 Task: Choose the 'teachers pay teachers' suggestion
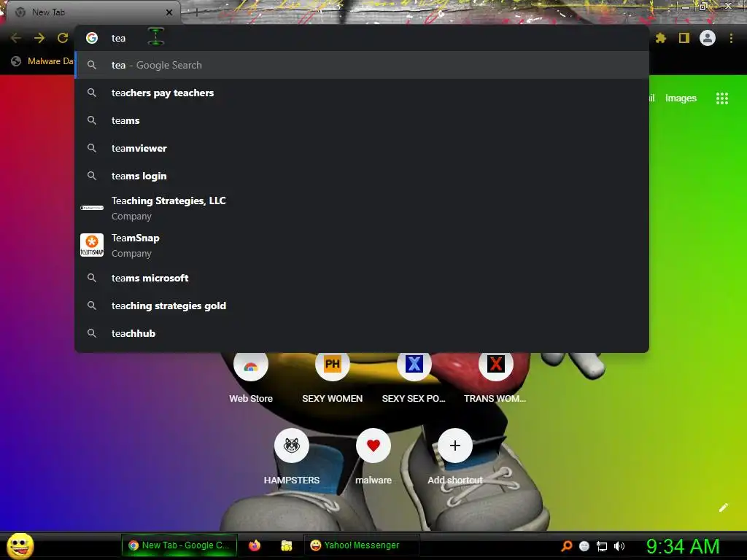(362, 93)
